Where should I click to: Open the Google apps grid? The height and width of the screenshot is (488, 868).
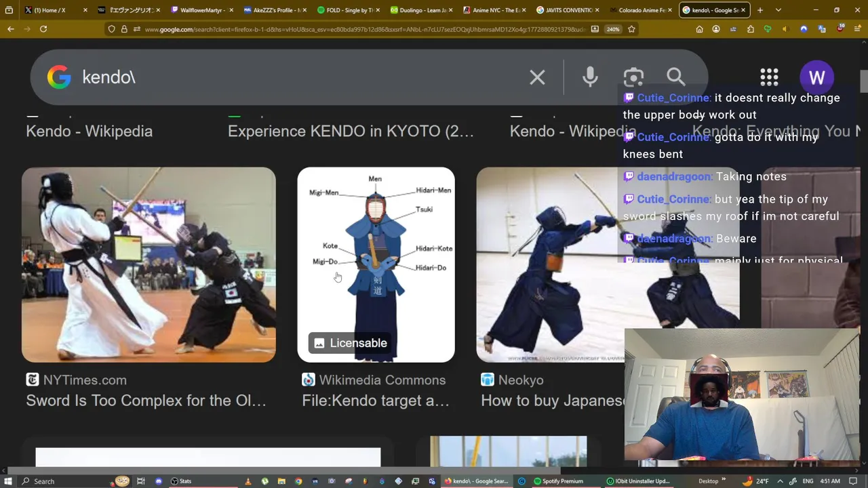769,77
